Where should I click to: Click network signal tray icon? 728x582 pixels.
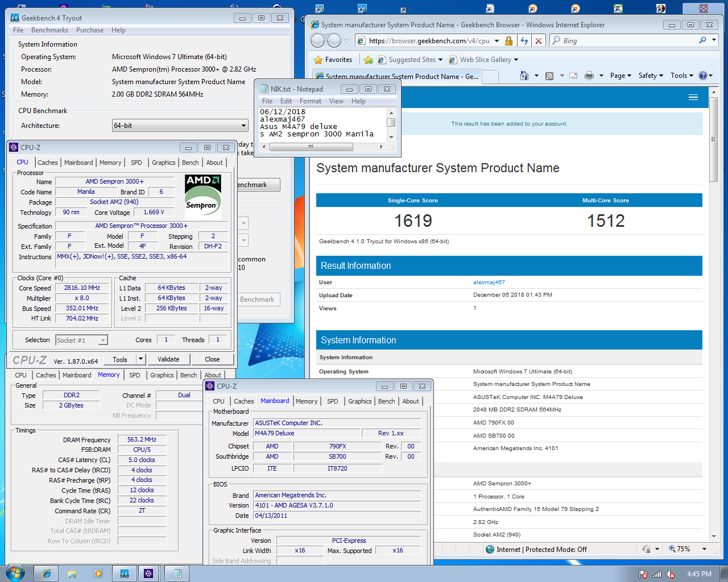[x=657, y=574]
